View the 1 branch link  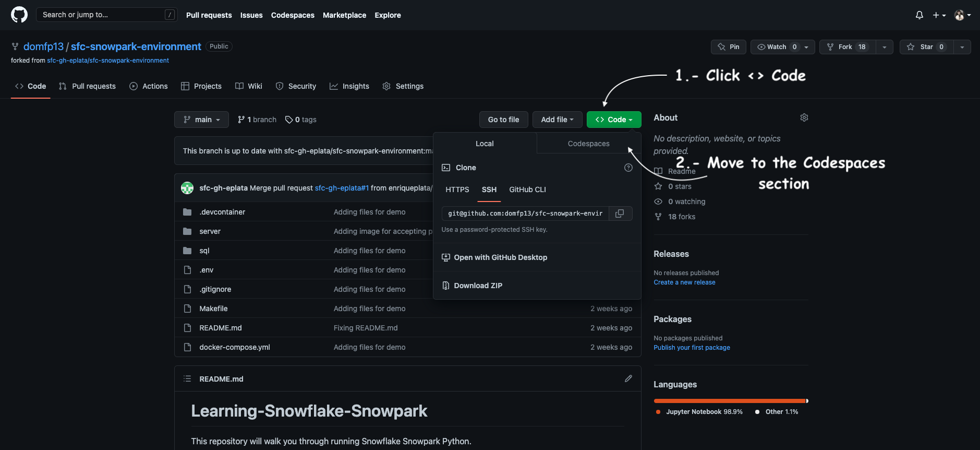click(257, 120)
